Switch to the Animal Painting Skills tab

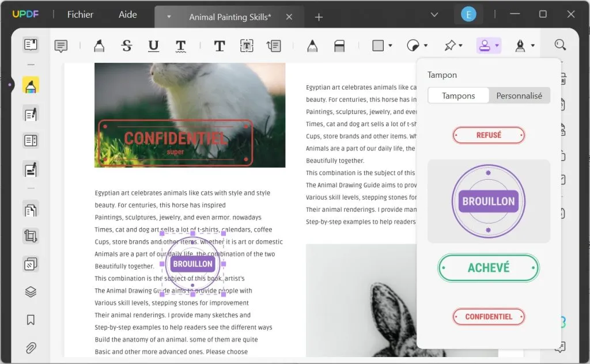[230, 17]
